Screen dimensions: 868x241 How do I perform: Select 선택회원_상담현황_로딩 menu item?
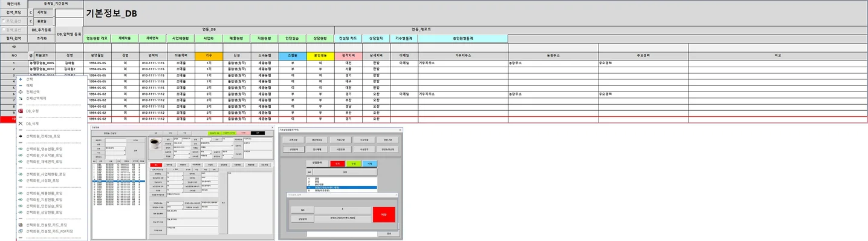coord(44,213)
